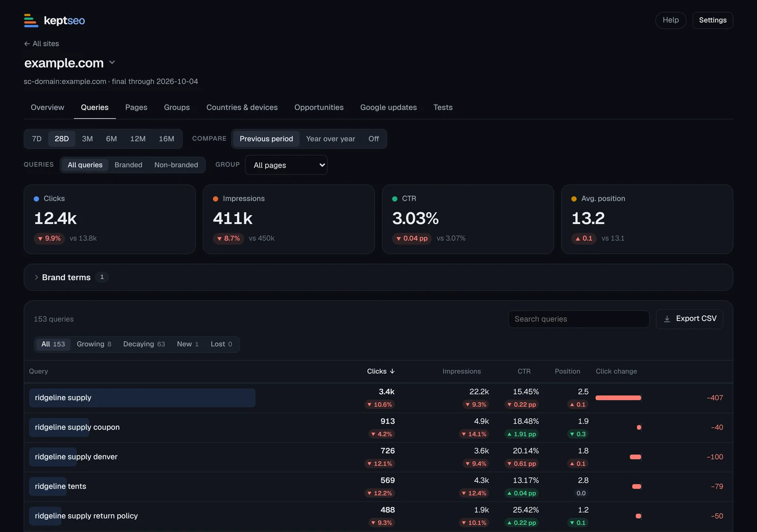Open the ridgeline supply coupon query
Image resolution: width=757 pixels, height=532 pixels.
click(x=77, y=427)
